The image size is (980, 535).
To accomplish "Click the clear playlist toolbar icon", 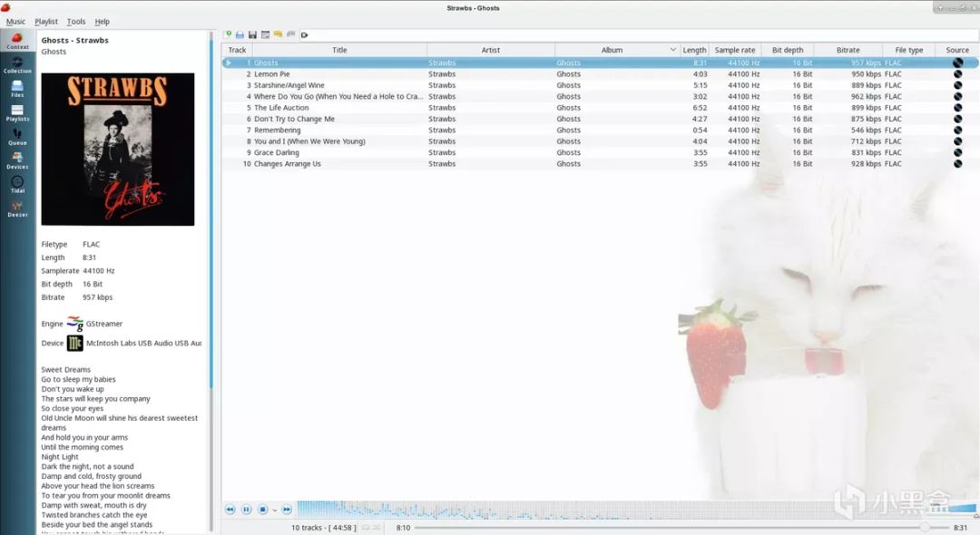I will tap(265, 35).
